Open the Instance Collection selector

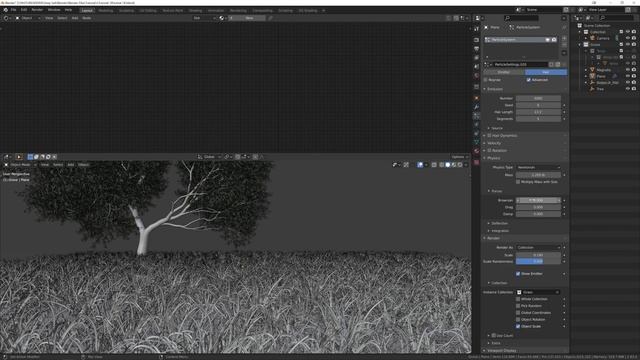(x=538, y=292)
